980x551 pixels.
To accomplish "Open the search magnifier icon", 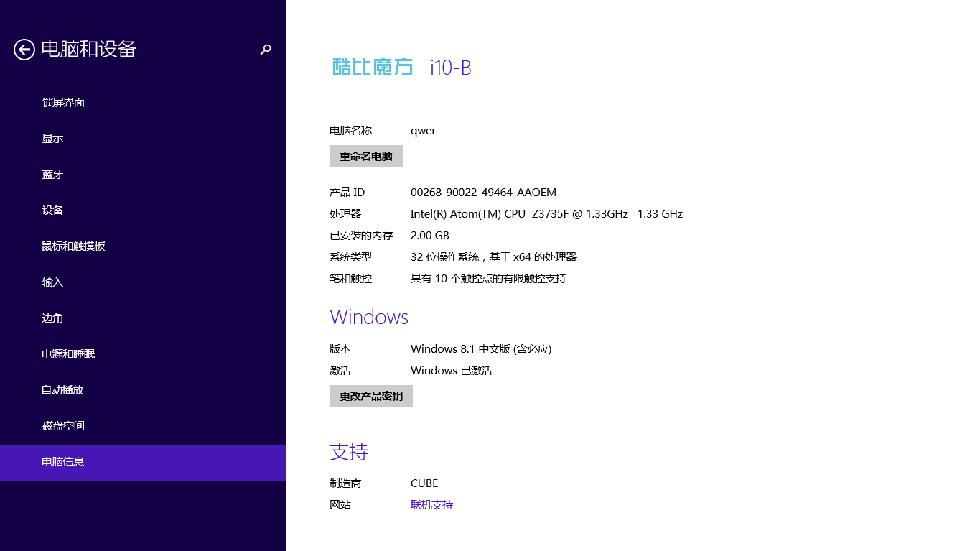I will tap(266, 49).
